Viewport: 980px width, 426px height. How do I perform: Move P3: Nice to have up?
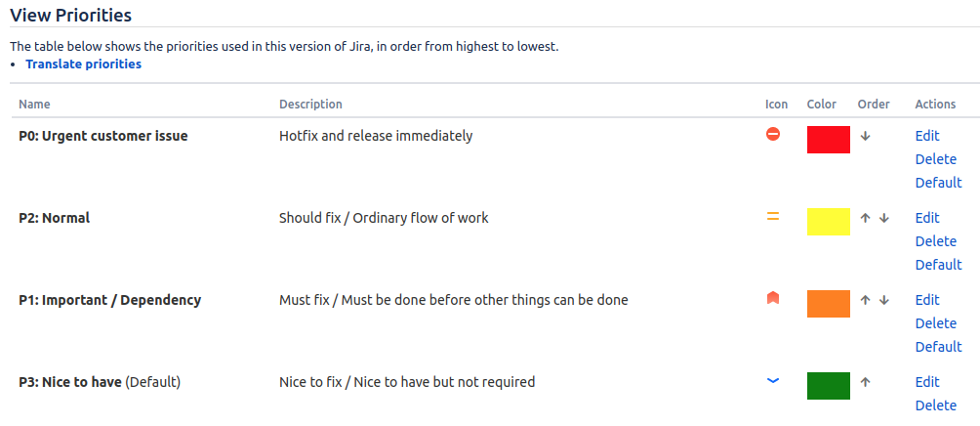click(x=865, y=382)
